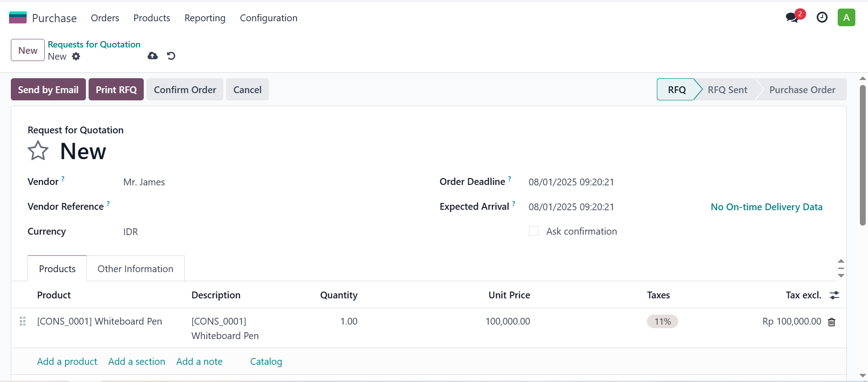The width and height of the screenshot is (868, 382).
Task: Click the 11% tax tag
Action: (x=662, y=321)
